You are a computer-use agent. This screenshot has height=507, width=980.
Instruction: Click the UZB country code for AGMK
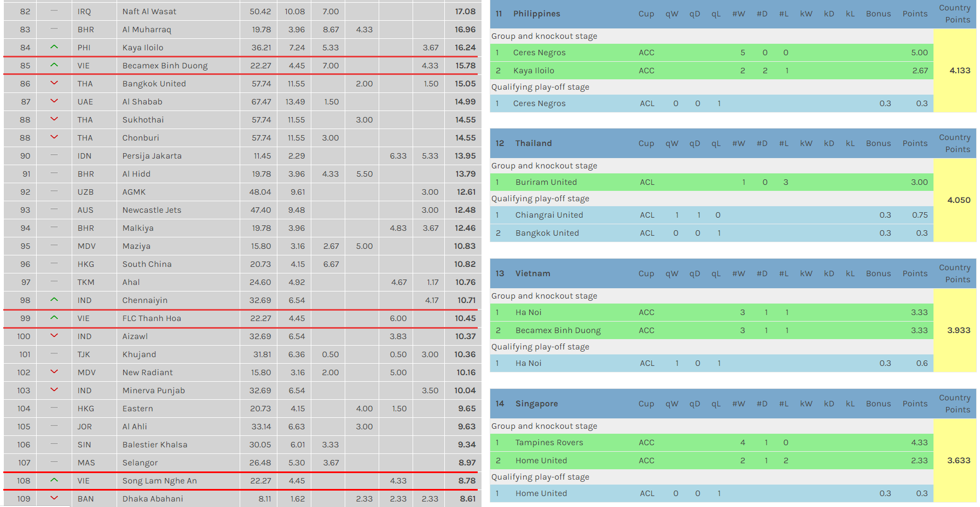pyautogui.click(x=85, y=192)
